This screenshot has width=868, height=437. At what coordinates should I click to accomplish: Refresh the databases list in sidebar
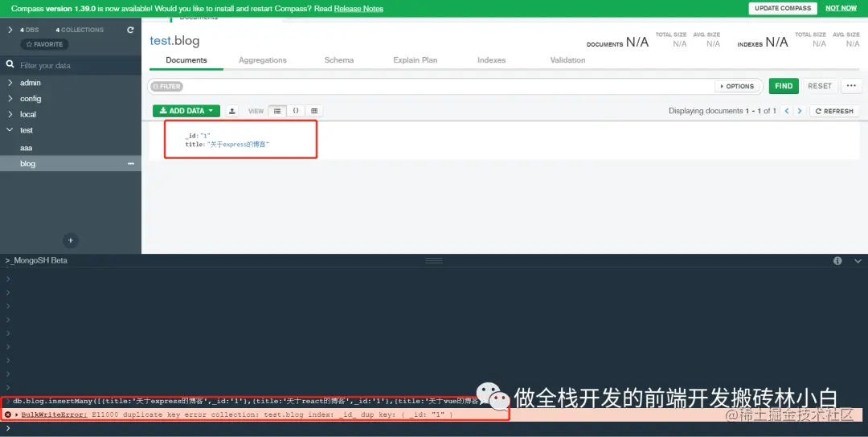(130, 30)
